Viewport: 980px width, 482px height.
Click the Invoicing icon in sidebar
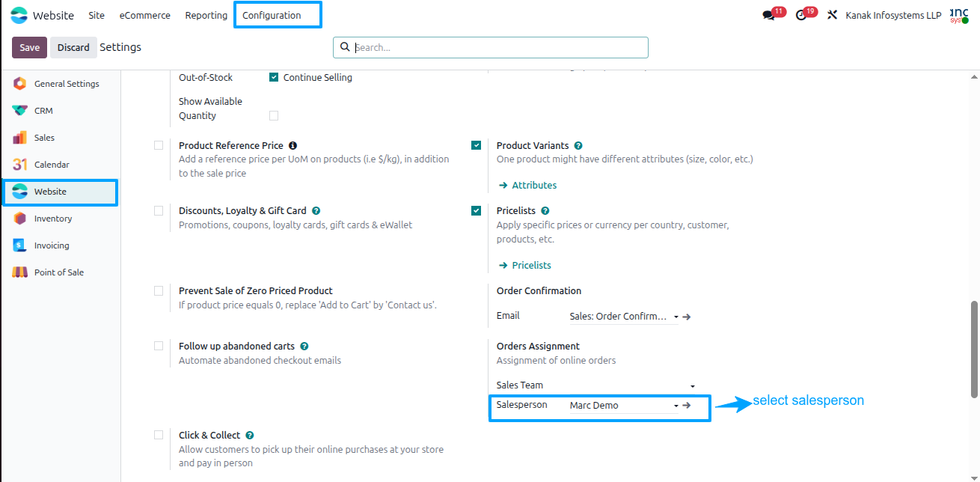20,245
